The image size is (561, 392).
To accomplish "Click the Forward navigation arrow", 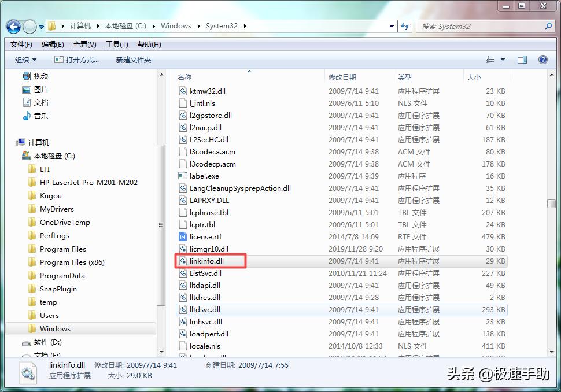I will [x=29, y=27].
